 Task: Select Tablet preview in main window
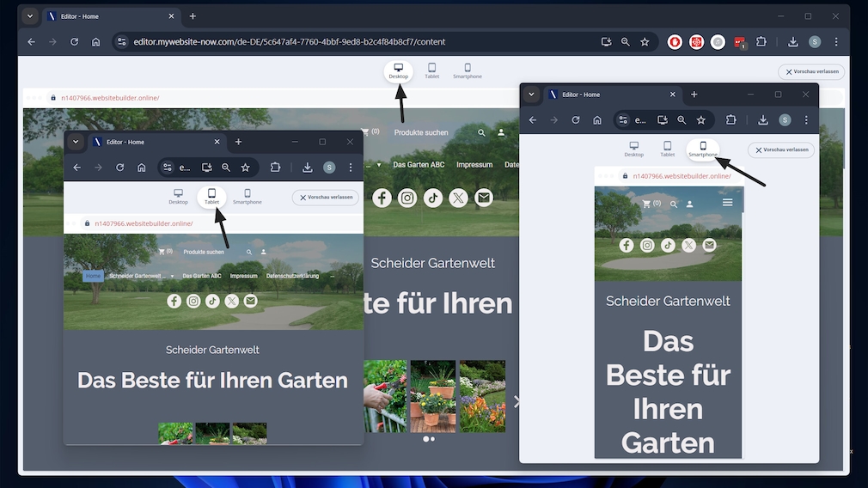point(431,70)
